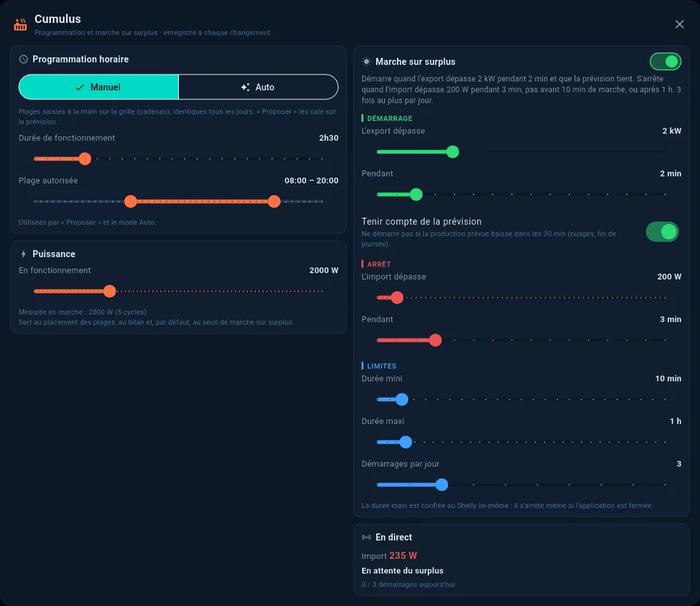Image resolution: width=700 pixels, height=606 pixels.
Task: Switch to Auto scheduling mode
Action: pyautogui.click(x=258, y=87)
